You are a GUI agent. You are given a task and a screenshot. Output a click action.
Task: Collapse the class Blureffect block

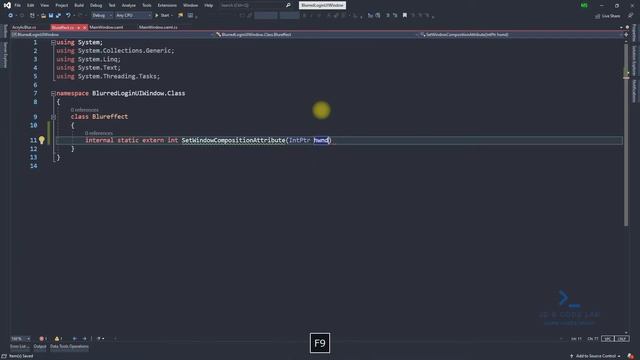click(53, 117)
